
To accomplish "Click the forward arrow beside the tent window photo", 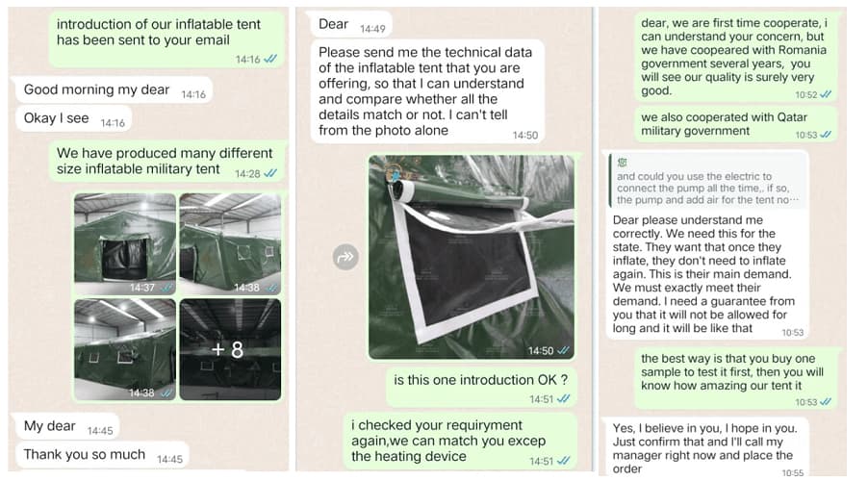I will point(344,257).
